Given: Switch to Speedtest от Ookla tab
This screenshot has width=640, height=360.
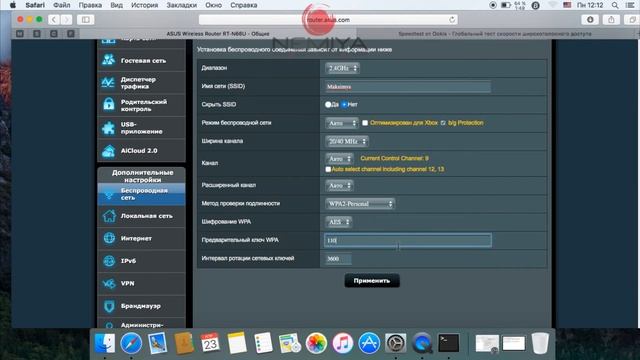Looking at the screenshot, I should [x=495, y=34].
